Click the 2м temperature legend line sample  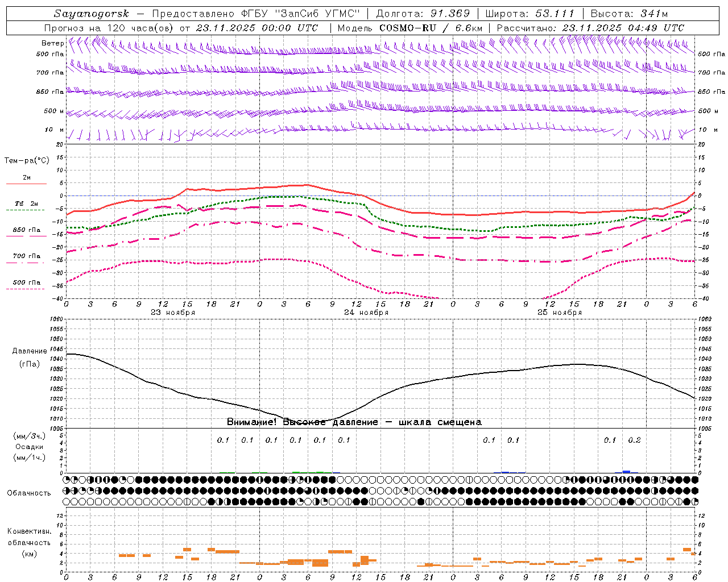click(26, 184)
